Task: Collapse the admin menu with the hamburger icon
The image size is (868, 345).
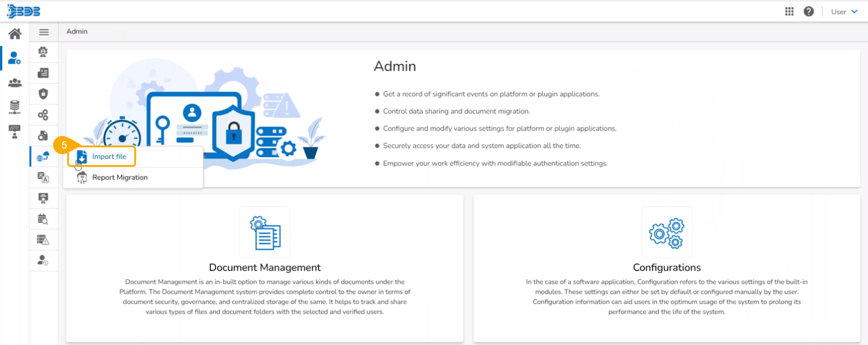Action: point(44,32)
